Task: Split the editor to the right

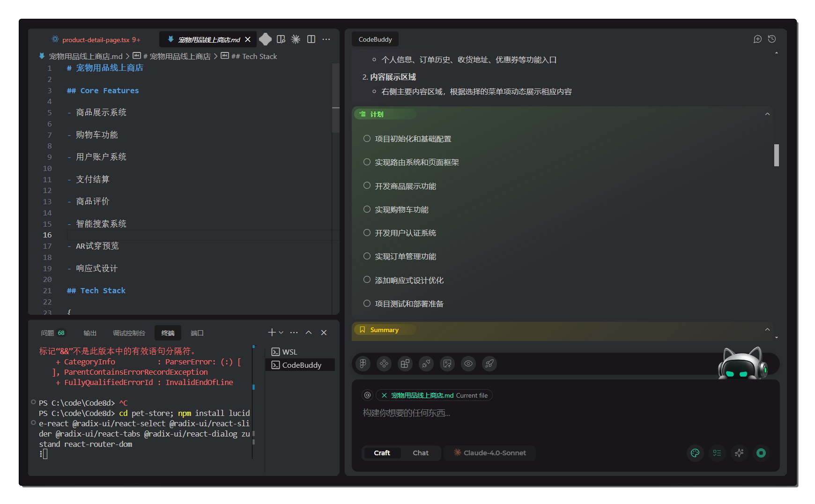Action: [x=311, y=39]
